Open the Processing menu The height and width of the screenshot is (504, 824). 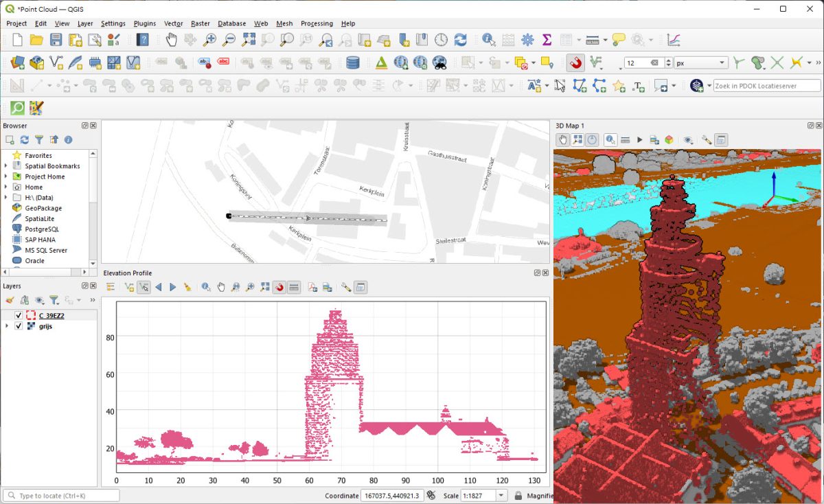(x=317, y=23)
